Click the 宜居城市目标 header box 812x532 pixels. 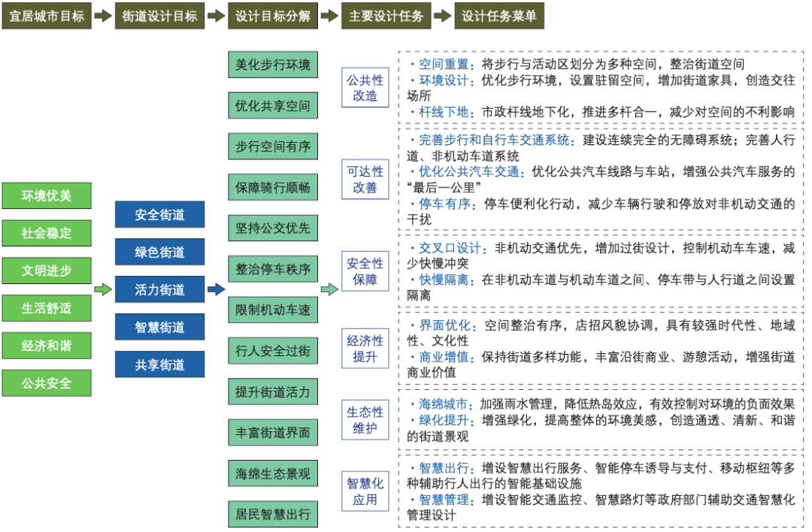click(x=47, y=16)
